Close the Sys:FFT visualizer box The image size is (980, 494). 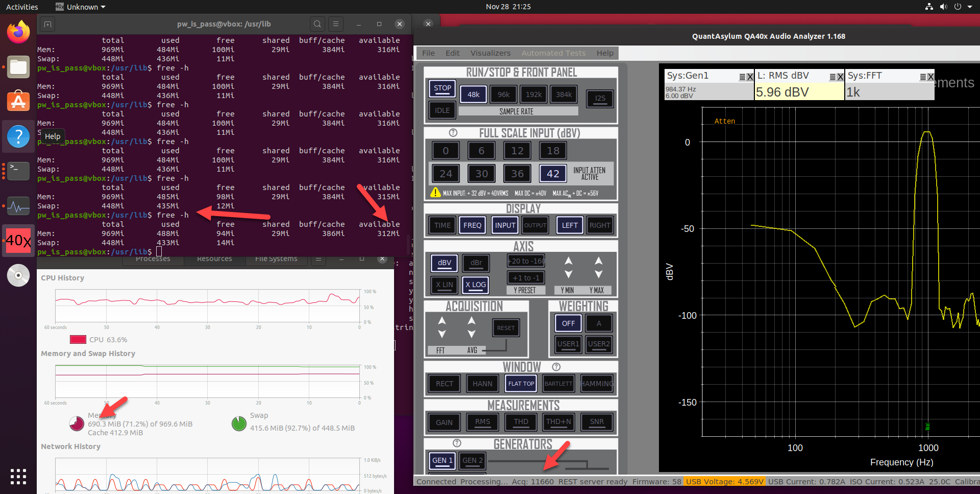(x=930, y=77)
